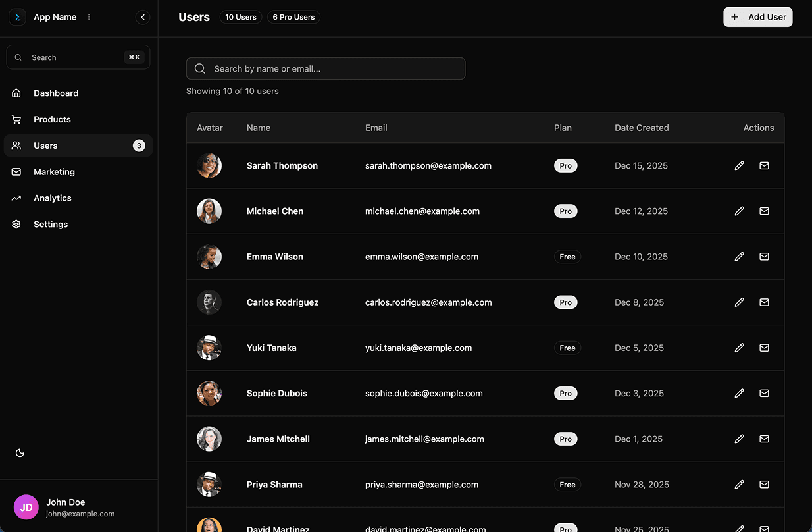Open the three-dot menu next to App Name
This screenshot has height=532, width=812.
coord(89,17)
